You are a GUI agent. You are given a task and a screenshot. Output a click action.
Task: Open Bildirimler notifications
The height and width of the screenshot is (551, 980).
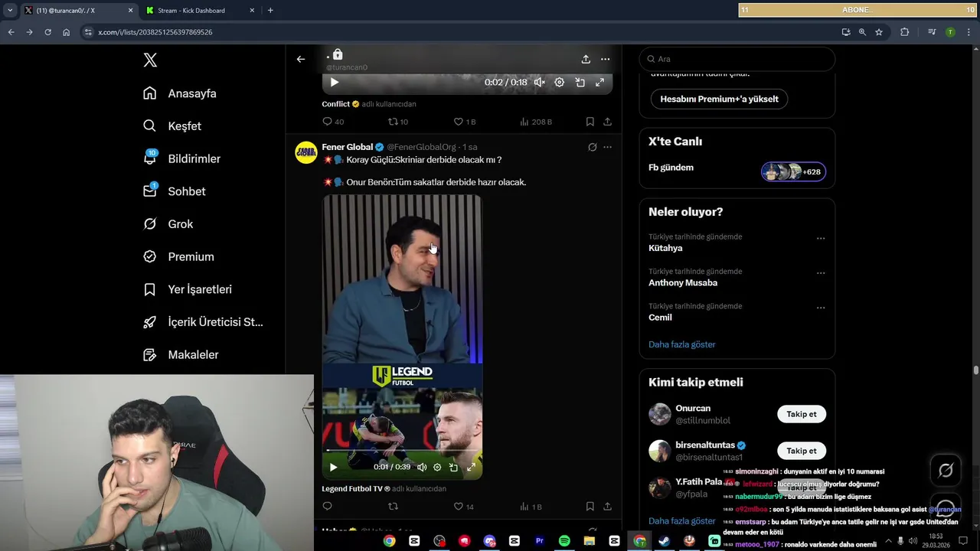tap(181, 158)
